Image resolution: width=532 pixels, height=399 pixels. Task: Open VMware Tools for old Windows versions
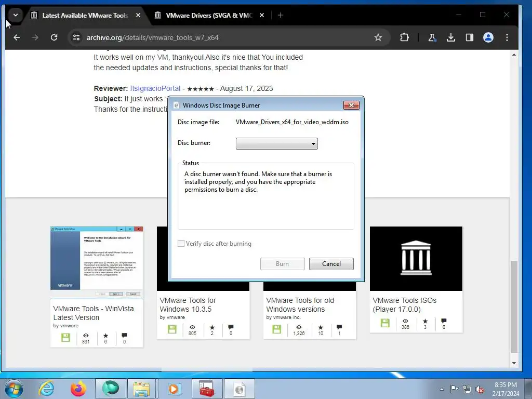click(x=300, y=304)
